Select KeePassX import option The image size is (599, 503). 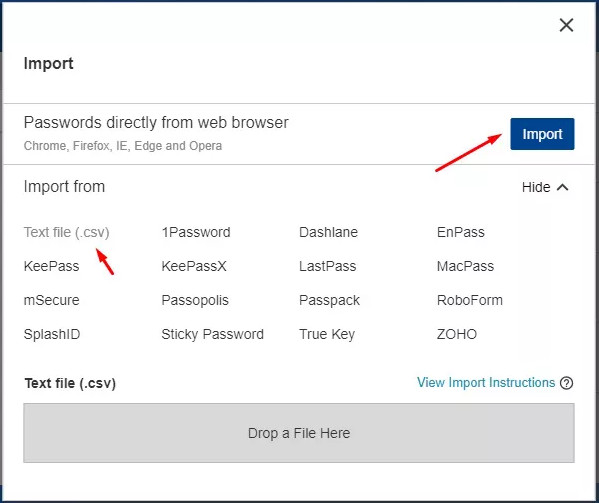[x=194, y=266]
